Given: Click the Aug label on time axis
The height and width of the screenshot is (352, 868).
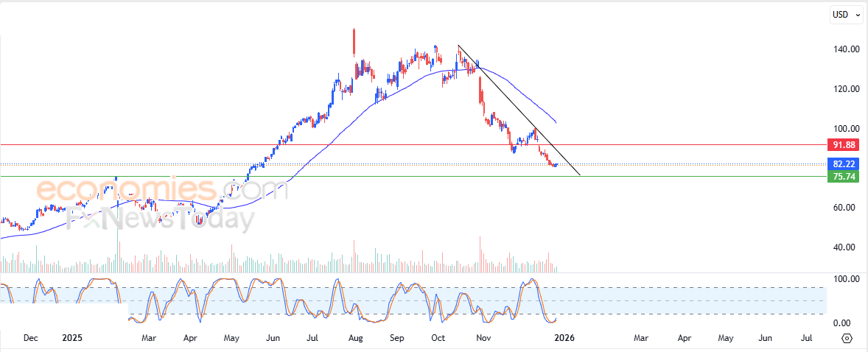Looking at the screenshot, I should point(355,338).
